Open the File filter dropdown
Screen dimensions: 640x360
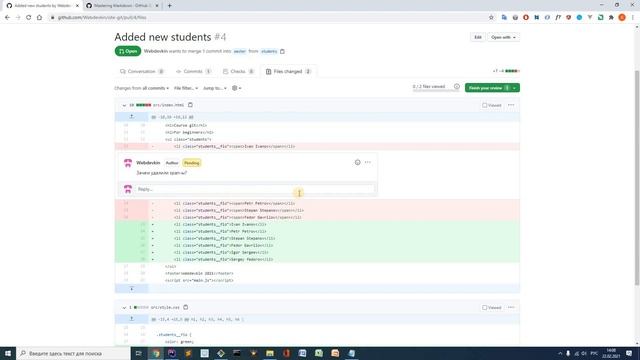pyautogui.click(x=186, y=88)
